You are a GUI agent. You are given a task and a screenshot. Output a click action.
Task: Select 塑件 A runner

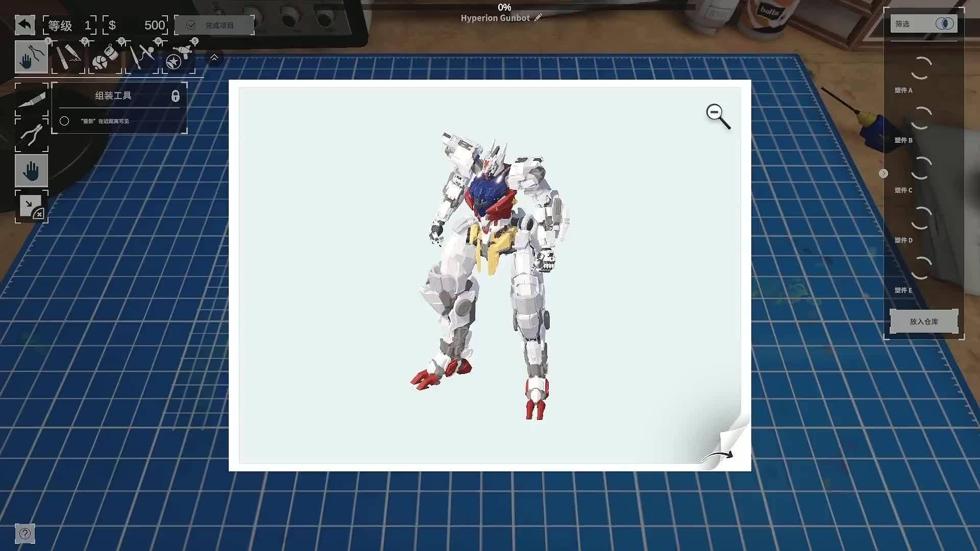921,75
